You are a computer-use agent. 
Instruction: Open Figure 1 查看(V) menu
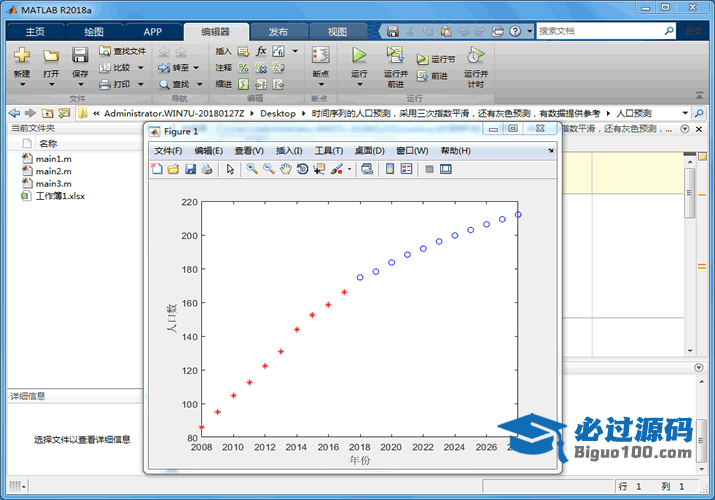coord(249,151)
